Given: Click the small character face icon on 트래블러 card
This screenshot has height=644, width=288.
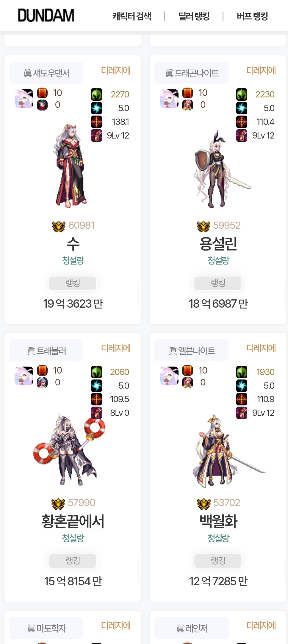Looking at the screenshot, I should pyautogui.click(x=42, y=382).
